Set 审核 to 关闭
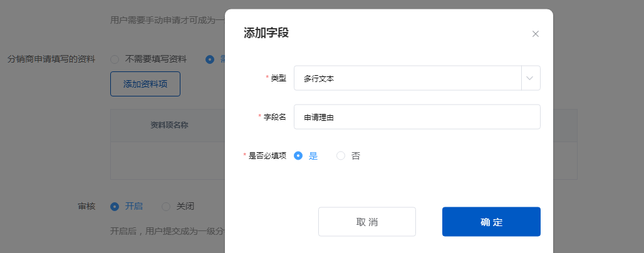The height and width of the screenshot is (253, 644). click(x=178, y=207)
